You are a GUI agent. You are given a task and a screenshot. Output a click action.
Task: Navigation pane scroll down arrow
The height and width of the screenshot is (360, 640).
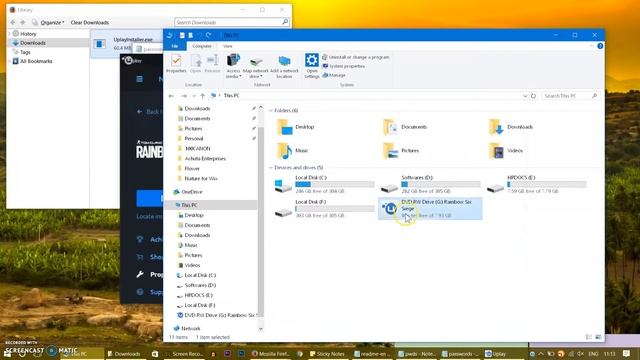pos(260,329)
